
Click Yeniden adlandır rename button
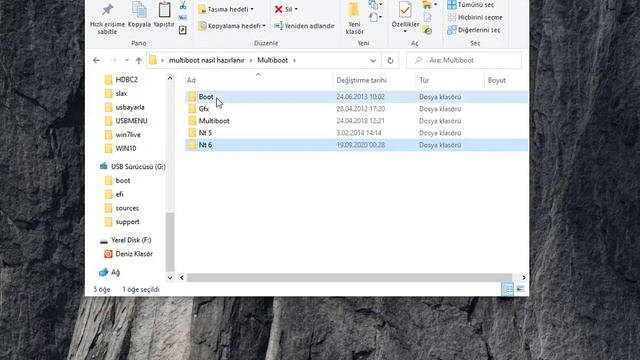tap(304, 26)
